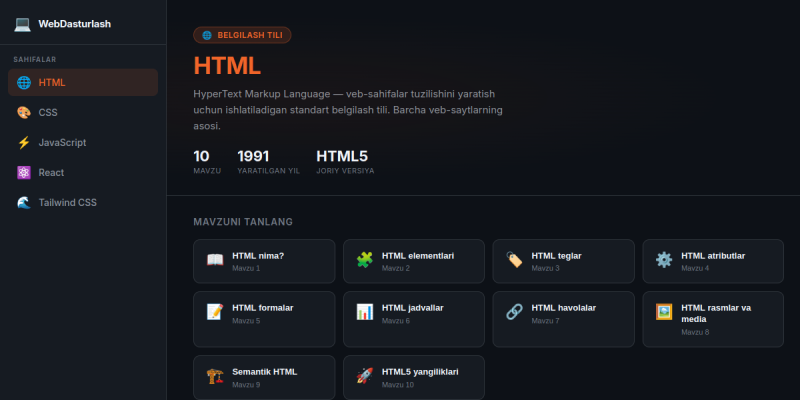Click the puzzle piece icon on HTML elementlari card
The height and width of the screenshot is (400, 800).
(364, 260)
